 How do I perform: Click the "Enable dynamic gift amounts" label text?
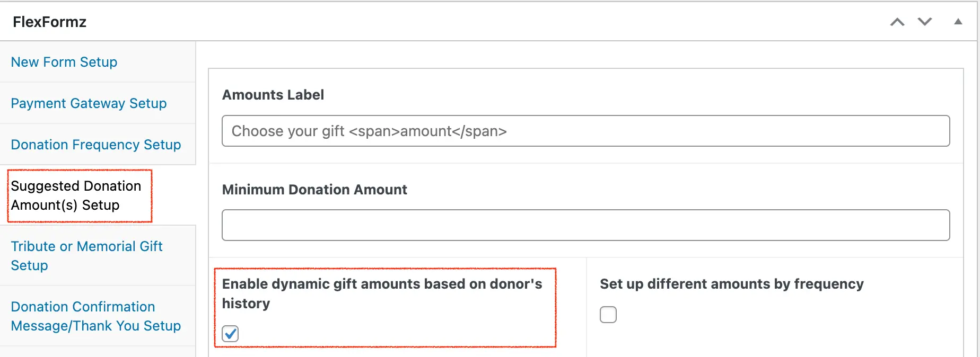point(381,284)
